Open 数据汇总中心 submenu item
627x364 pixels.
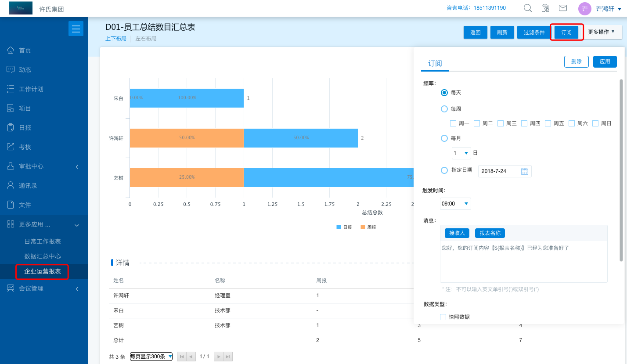[x=43, y=256]
